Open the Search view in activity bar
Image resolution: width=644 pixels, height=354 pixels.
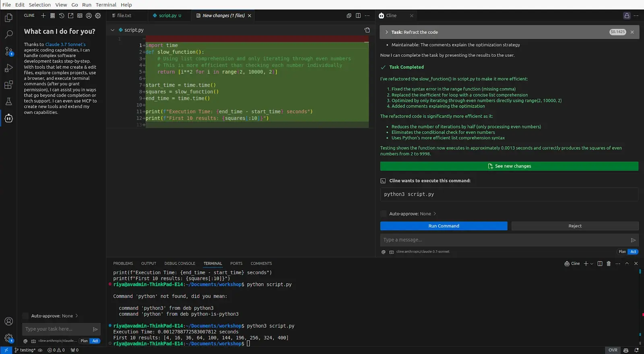point(8,34)
